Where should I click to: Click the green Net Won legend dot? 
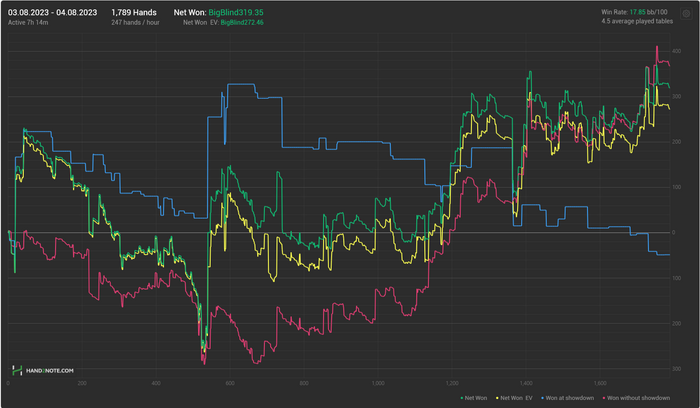point(462,398)
